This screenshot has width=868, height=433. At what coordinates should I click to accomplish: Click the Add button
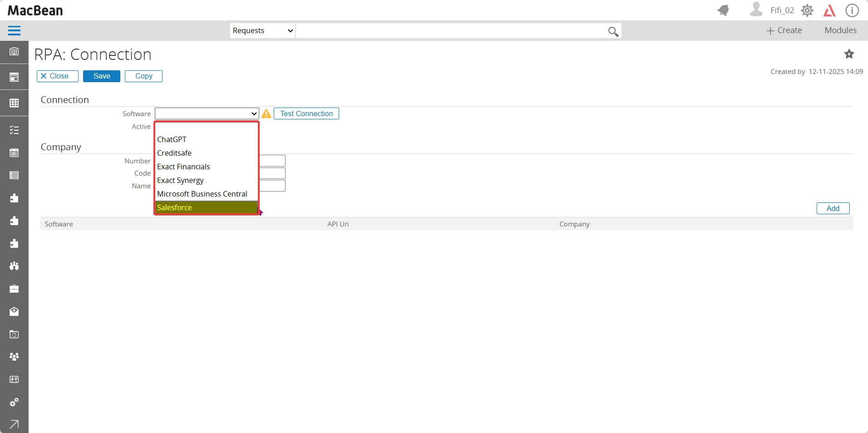point(833,208)
